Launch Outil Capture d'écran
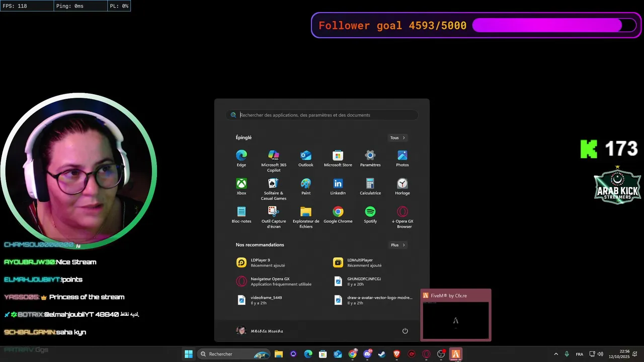The image size is (644, 362). coord(274,217)
